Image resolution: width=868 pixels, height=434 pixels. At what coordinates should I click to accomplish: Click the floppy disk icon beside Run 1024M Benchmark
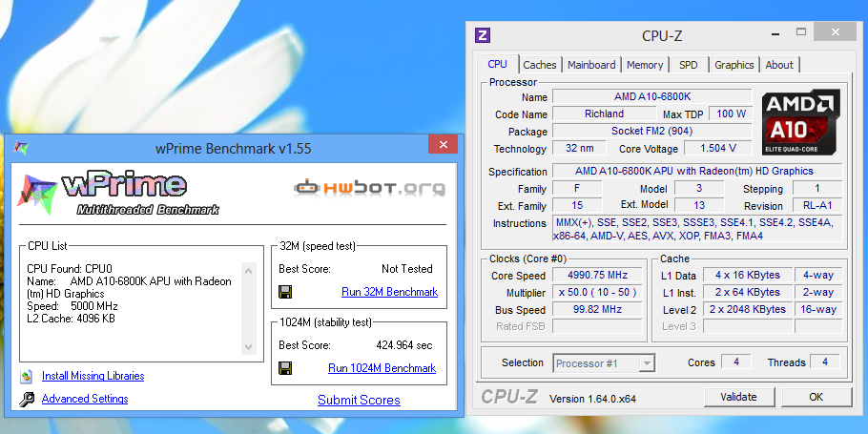pos(285,368)
